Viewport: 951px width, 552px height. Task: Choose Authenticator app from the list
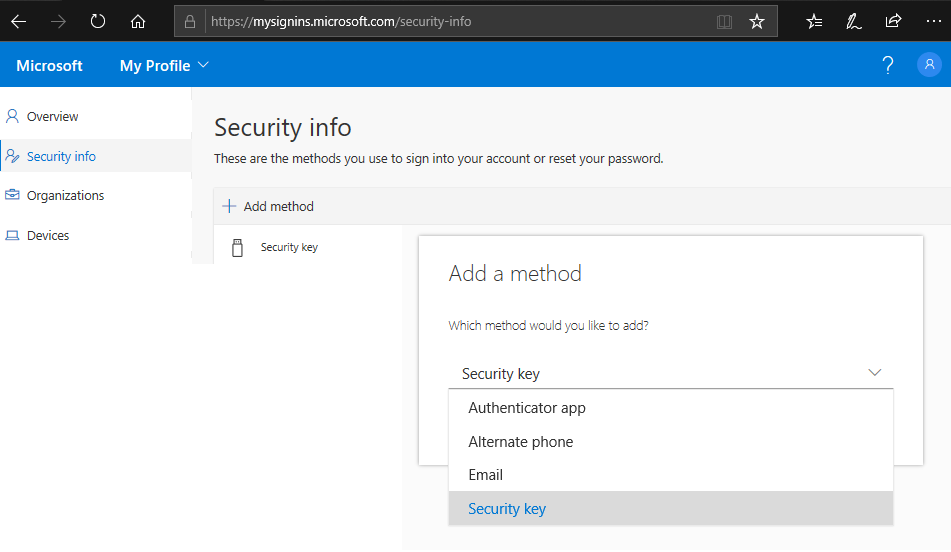[x=527, y=408]
